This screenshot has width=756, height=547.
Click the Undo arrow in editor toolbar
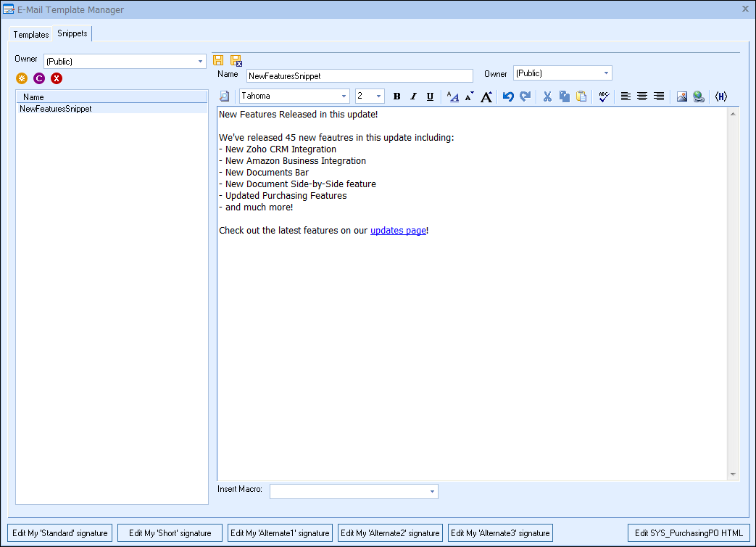[x=508, y=96]
